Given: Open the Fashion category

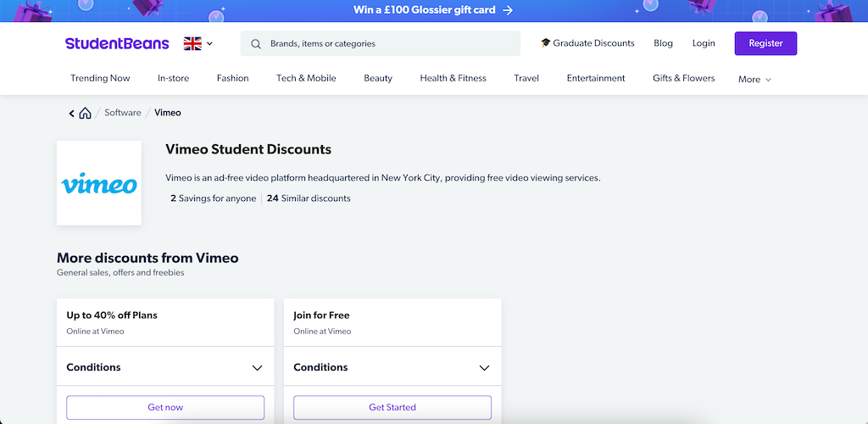Looking at the screenshot, I should click(x=232, y=78).
